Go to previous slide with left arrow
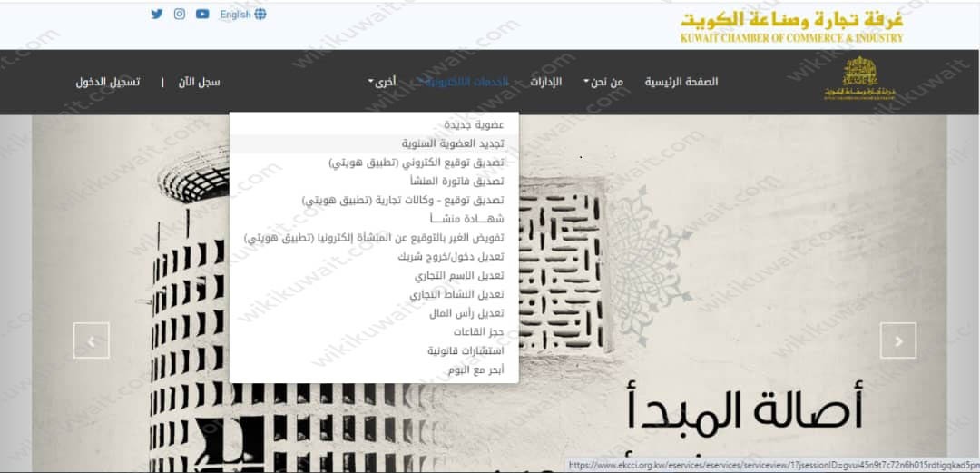This screenshot has width=980, height=473. point(91,340)
